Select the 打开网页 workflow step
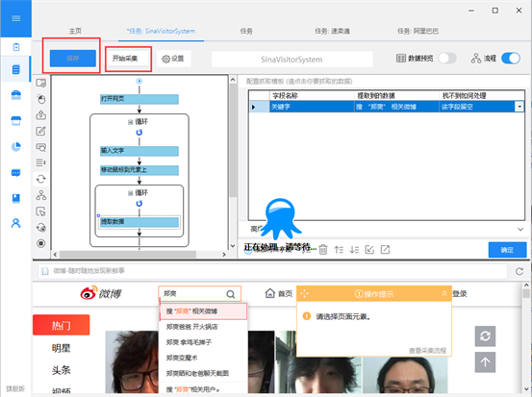 [139, 99]
